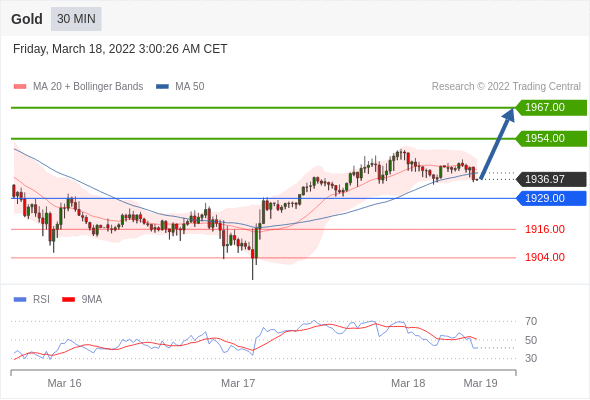The width and height of the screenshot is (590, 400).
Task: Select the 30 MIN timeframe button
Action: coord(76,19)
